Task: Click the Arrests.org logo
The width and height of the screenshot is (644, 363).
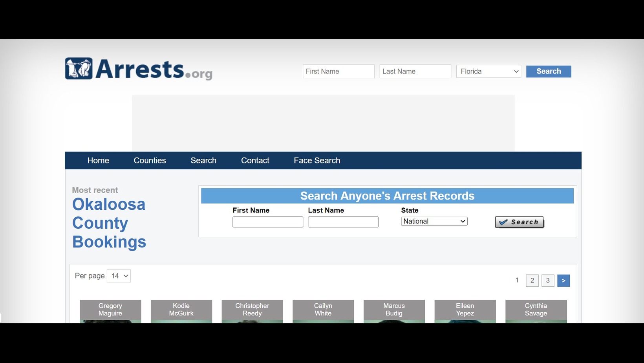Action: coord(139,69)
